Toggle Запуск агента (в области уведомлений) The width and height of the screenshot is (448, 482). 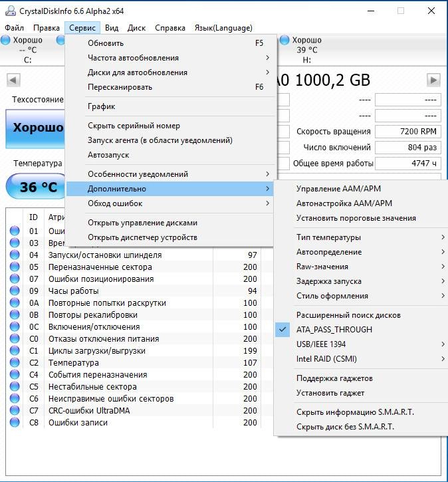click(170, 140)
